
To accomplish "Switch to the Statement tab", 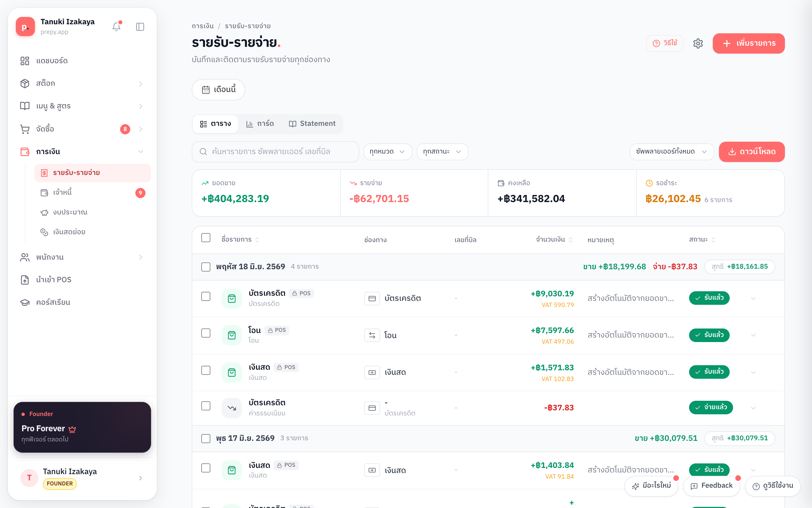I will click(312, 124).
